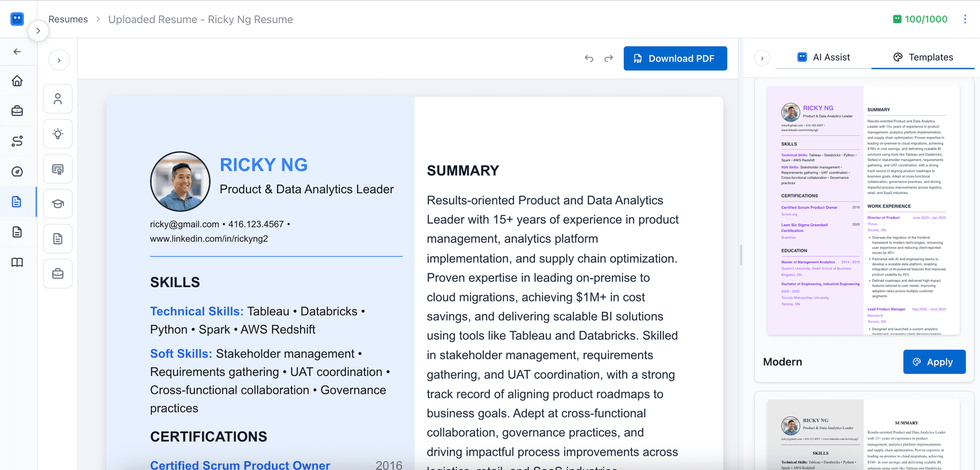This screenshot has height=470, width=980.
Task: Click the Download PDF button
Action: [675, 58]
